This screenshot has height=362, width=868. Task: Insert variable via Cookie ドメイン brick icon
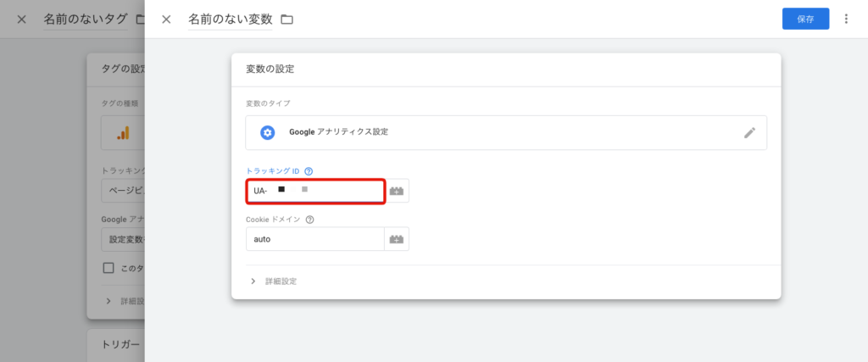(x=397, y=239)
